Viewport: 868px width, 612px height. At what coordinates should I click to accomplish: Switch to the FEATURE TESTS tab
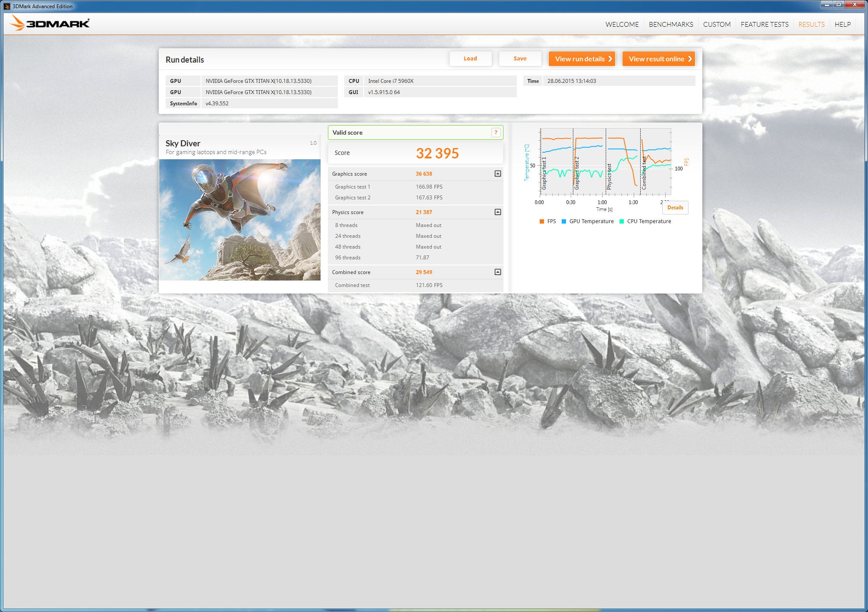click(764, 25)
